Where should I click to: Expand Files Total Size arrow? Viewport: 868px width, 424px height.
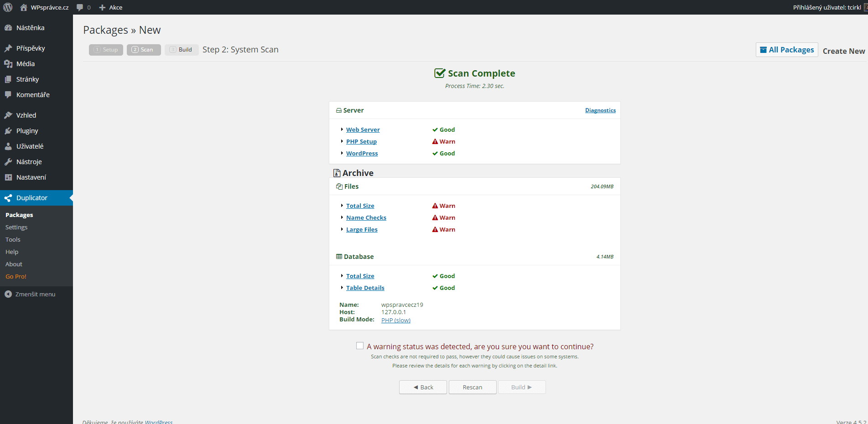click(x=342, y=206)
